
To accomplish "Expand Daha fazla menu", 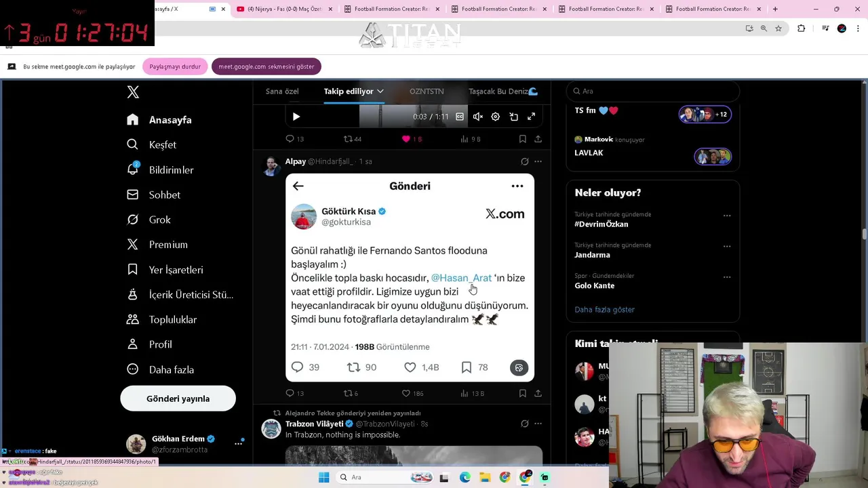I will tap(161, 369).
